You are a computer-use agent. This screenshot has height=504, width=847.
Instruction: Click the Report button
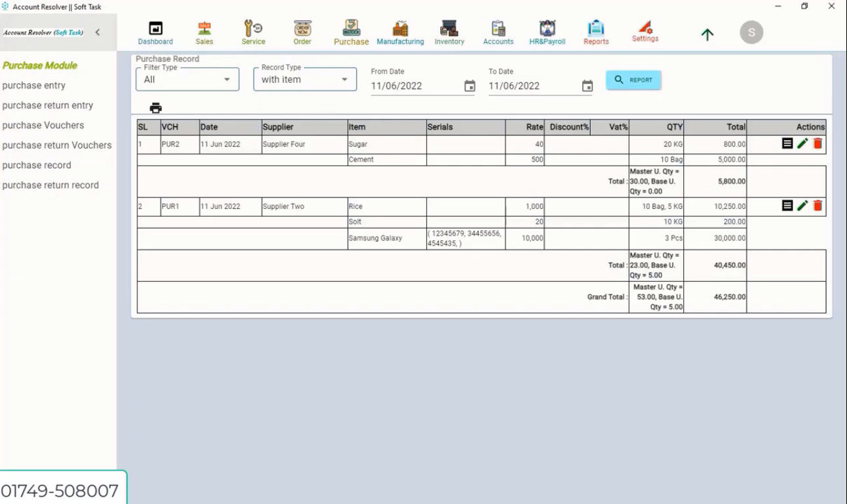tap(633, 79)
